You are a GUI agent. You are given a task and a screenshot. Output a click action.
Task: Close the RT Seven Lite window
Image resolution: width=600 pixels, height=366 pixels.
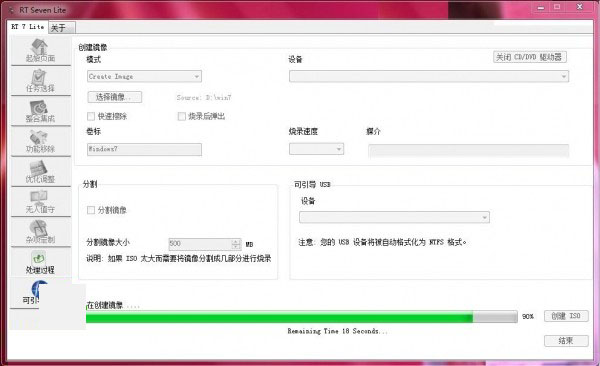pyautogui.click(x=580, y=7)
